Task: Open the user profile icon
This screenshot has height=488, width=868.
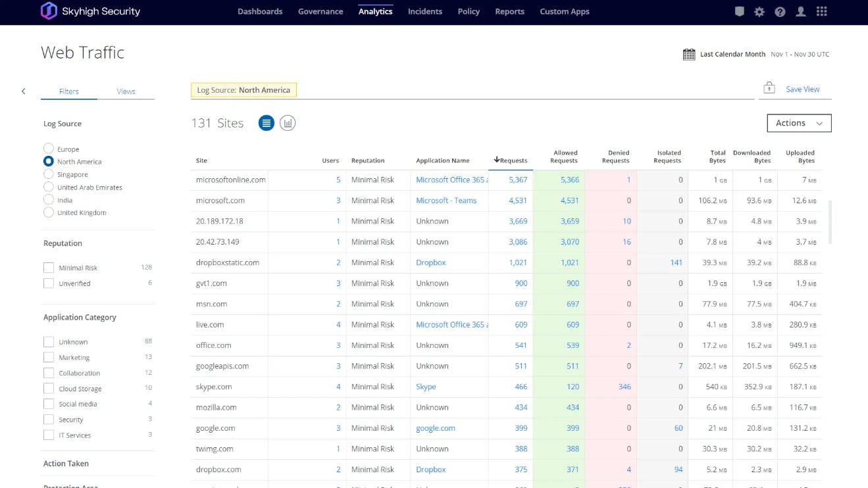Action: click(x=801, y=12)
